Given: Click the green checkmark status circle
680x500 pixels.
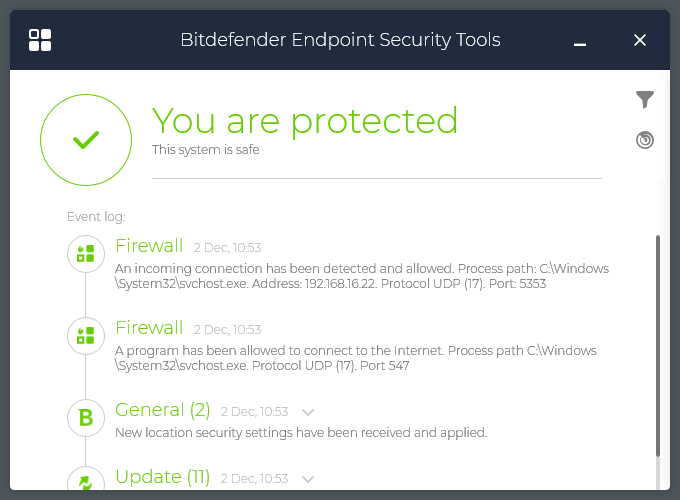Looking at the screenshot, I should click(x=86, y=140).
